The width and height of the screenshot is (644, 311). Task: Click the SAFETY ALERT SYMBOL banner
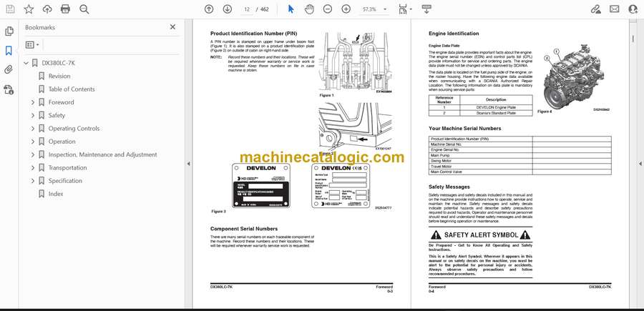pyautogui.click(x=481, y=235)
